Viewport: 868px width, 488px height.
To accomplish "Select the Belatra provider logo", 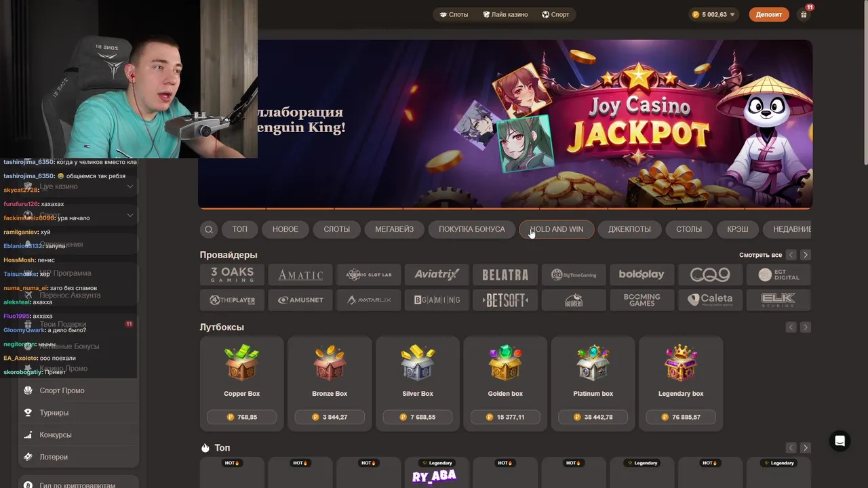I will coord(505,274).
